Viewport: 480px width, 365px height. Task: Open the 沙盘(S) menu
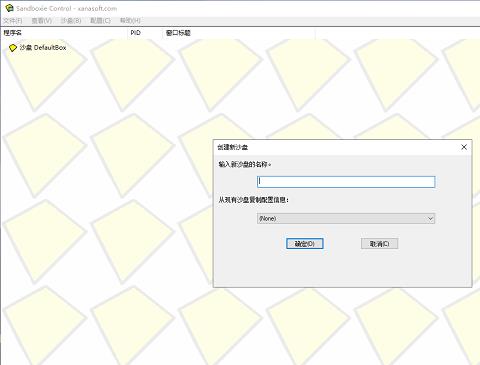[x=71, y=21]
